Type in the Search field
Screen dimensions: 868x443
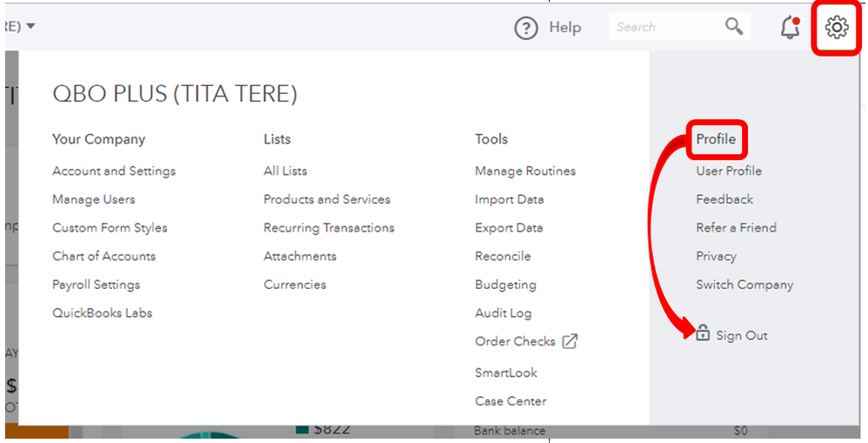point(665,27)
